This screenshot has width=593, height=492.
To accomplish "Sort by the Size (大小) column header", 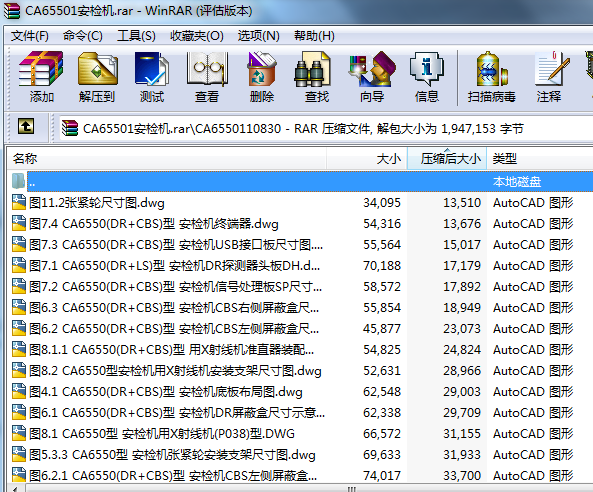I will pos(367,158).
